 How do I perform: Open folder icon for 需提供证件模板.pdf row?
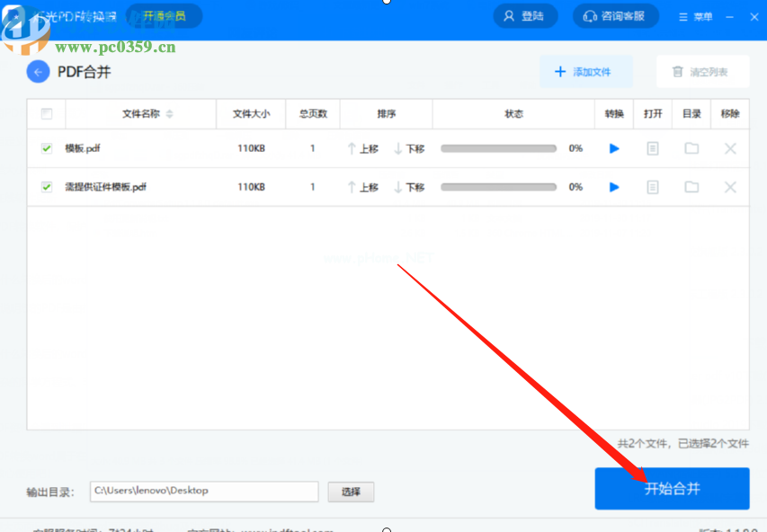(691, 187)
